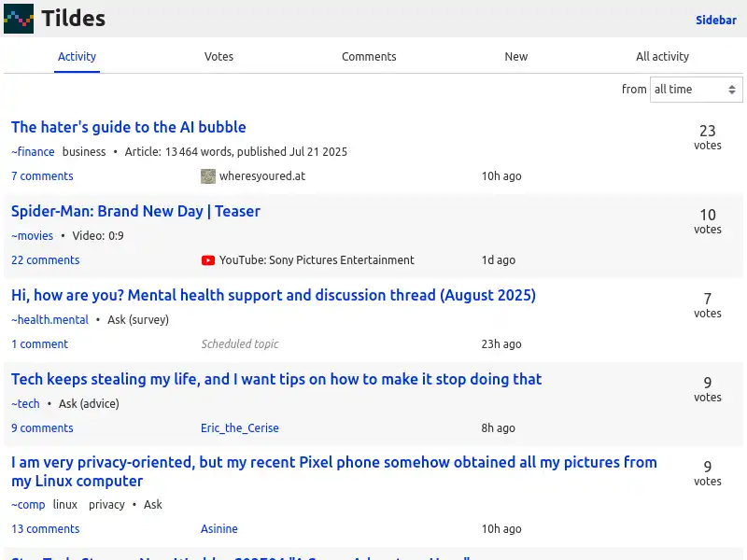
Task: Click the article word count text
Action: tap(236, 152)
